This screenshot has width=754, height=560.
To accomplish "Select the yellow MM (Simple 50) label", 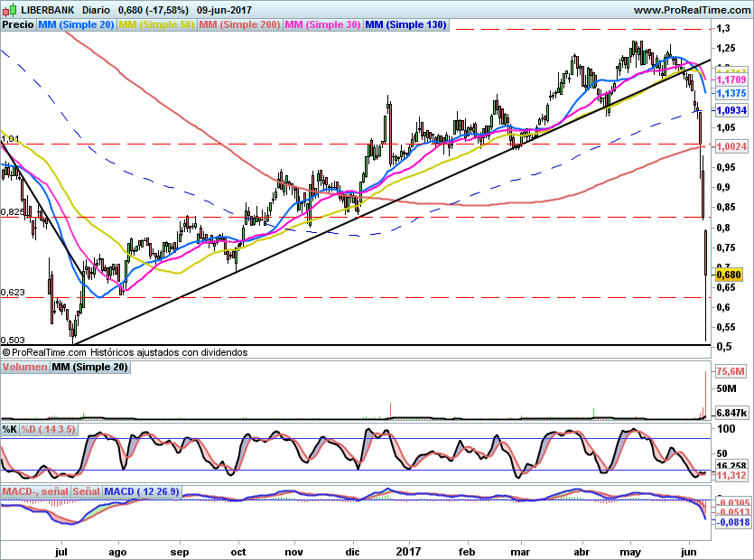I will [x=156, y=25].
